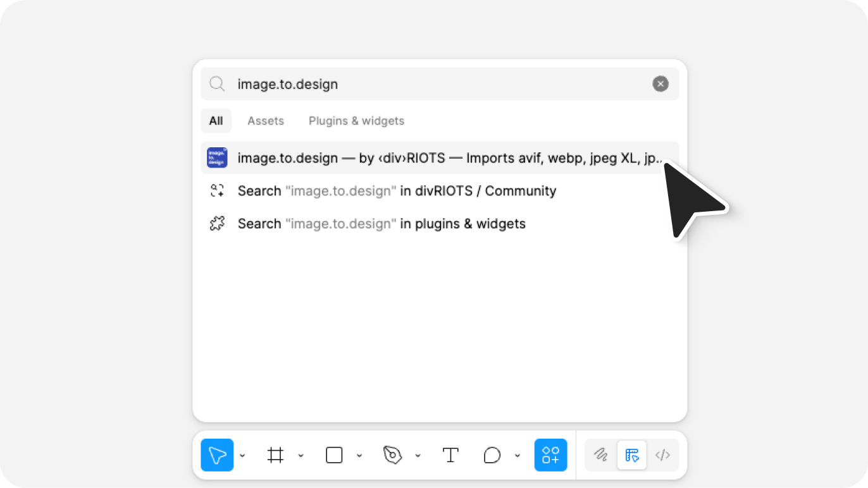Select the Comment tool

[x=492, y=455]
